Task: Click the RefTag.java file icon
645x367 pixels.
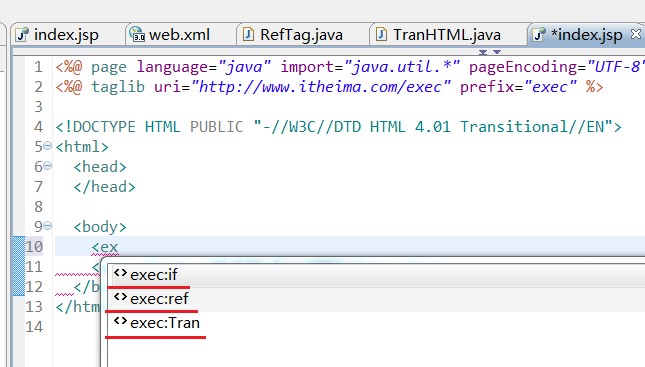Action: pyautogui.click(x=248, y=35)
